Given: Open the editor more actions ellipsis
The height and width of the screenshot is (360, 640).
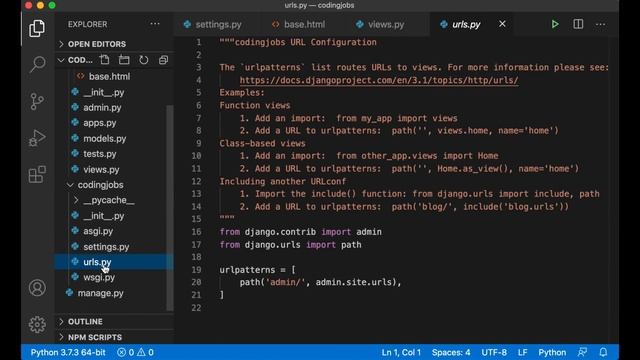Looking at the screenshot, I should pos(600,24).
